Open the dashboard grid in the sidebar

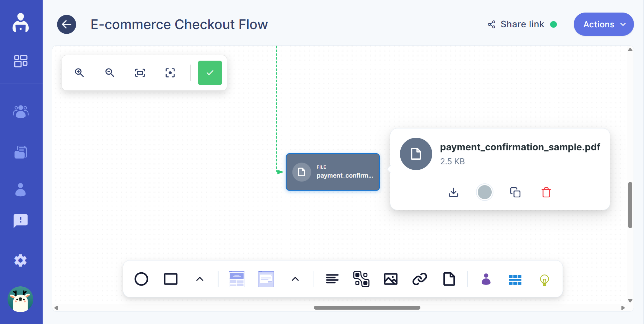(20, 61)
